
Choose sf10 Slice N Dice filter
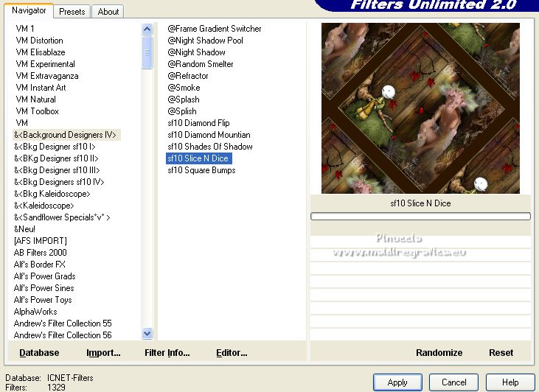[198, 158]
